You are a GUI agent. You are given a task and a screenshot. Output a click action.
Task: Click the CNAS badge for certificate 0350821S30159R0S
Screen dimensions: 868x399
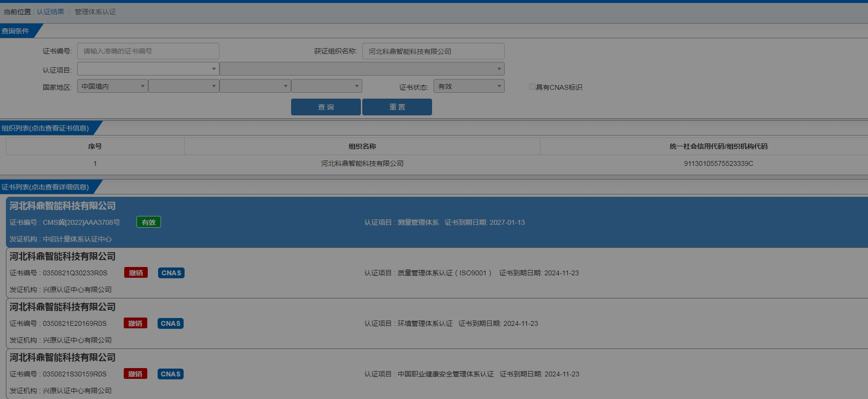[171, 374]
